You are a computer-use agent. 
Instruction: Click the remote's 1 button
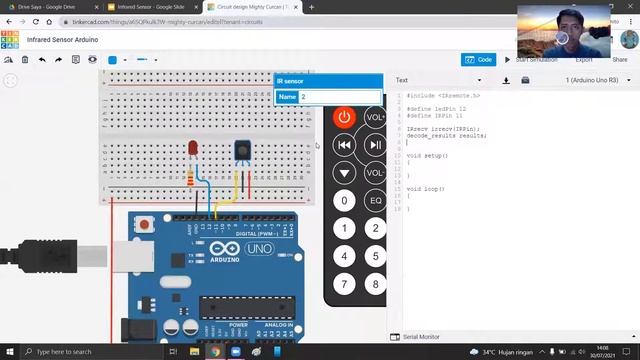(x=344, y=229)
